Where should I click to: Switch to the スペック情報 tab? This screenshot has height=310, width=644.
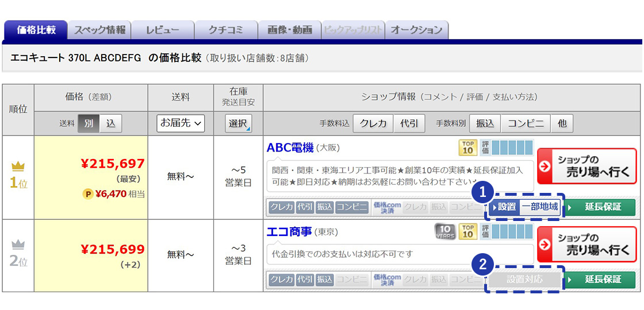click(99, 30)
